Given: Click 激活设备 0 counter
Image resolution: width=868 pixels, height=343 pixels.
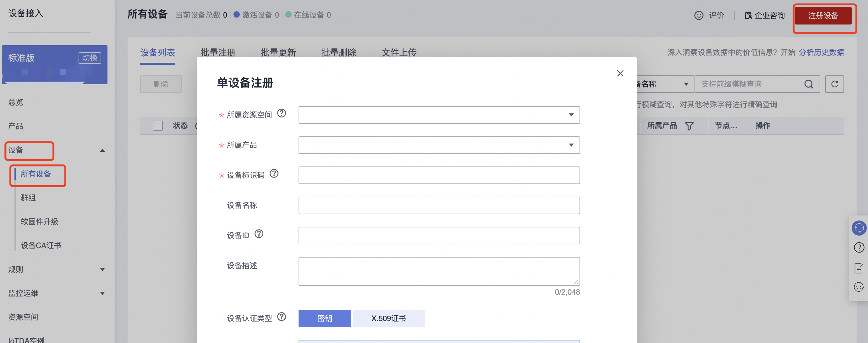Looking at the screenshot, I should [256, 15].
